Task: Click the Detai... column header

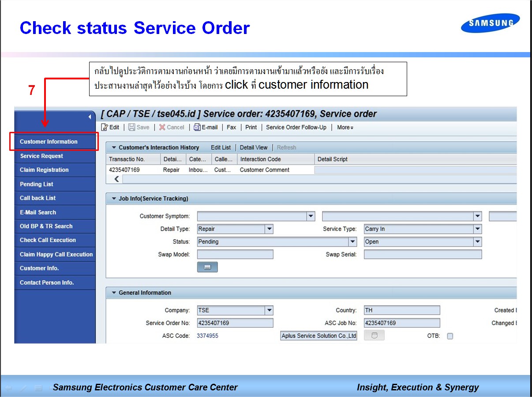Action: [x=173, y=159]
